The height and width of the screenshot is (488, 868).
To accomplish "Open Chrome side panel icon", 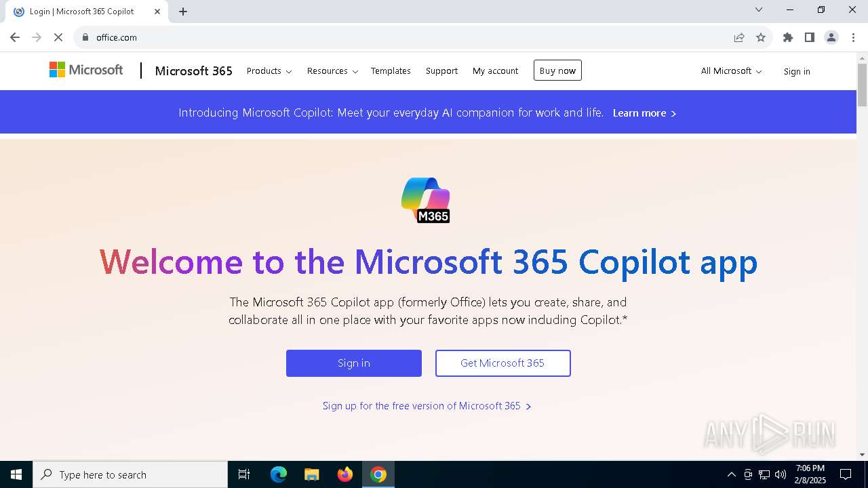I will (x=810, y=37).
